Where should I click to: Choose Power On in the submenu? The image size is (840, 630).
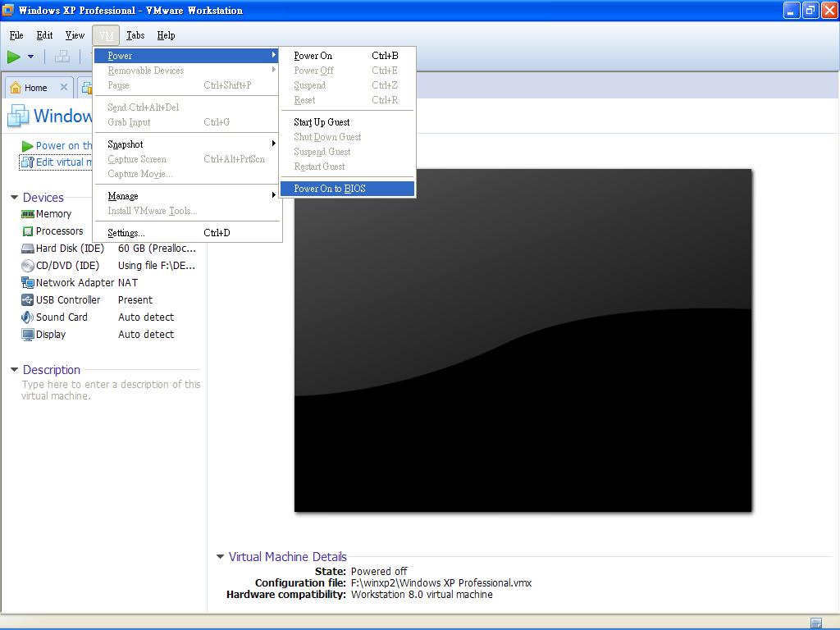[x=347, y=56]
